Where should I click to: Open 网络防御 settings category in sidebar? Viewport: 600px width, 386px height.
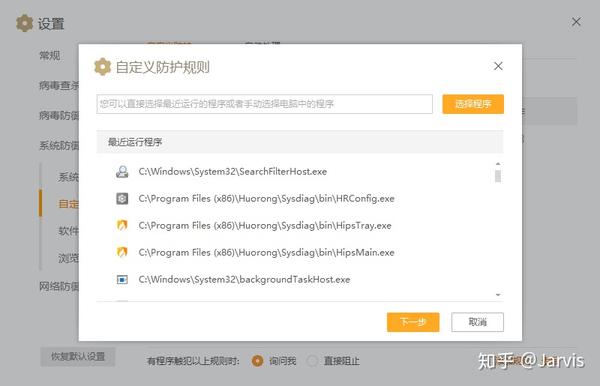[59, 286]
